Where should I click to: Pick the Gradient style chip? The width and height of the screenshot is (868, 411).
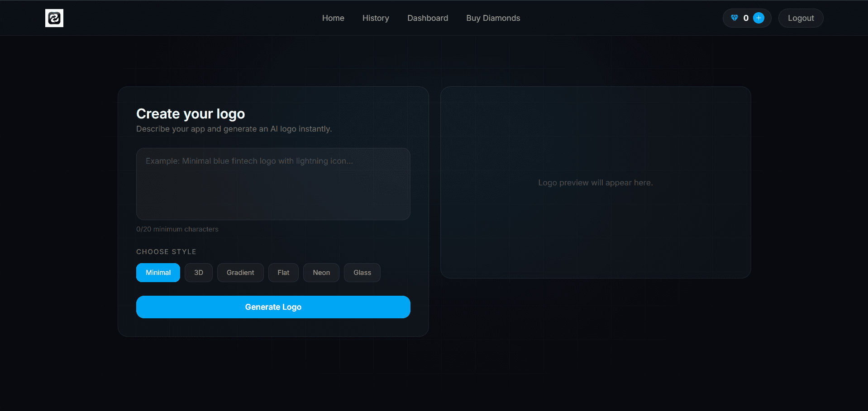point(240,273)
